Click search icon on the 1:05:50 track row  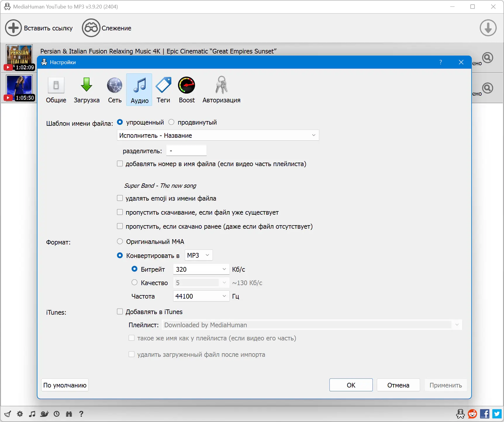tap(488, 88)
